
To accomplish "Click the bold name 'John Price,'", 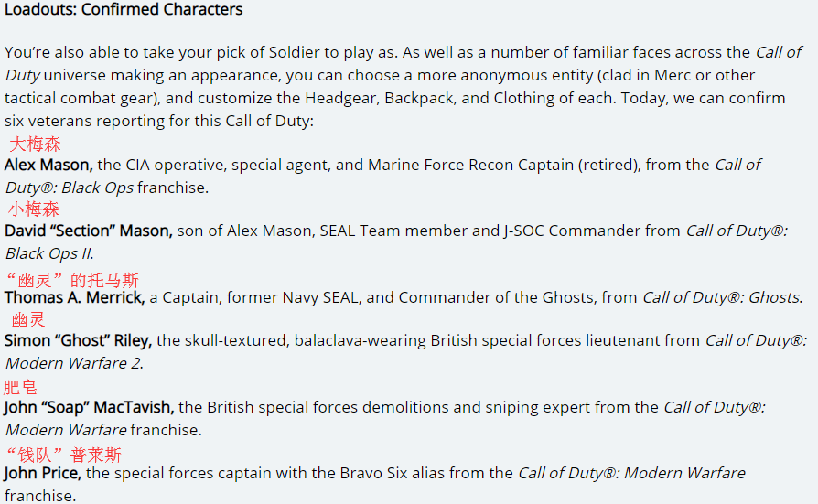I will click(x=43, y=473).
